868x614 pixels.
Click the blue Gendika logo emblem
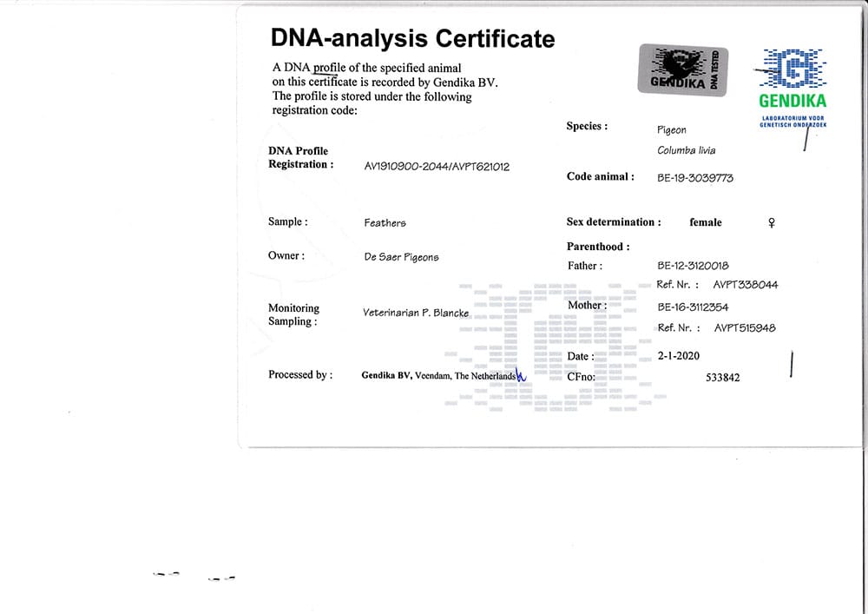(x=792, y=69)
